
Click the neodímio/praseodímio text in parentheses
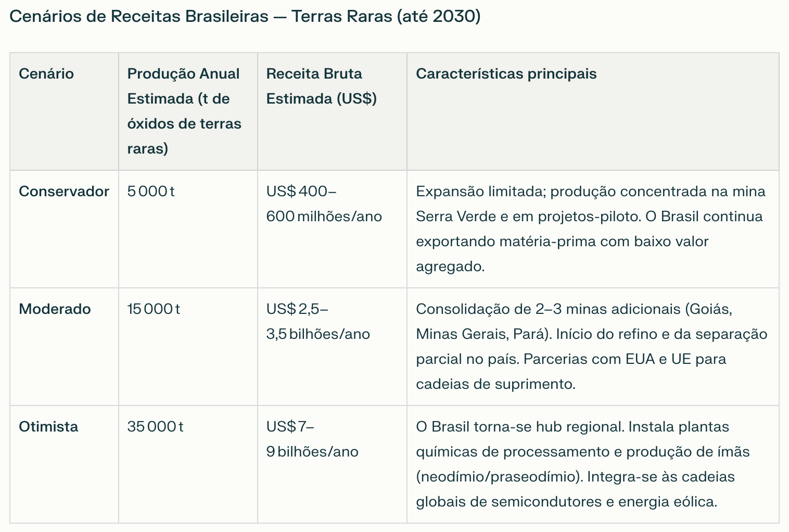coord(499,477)
